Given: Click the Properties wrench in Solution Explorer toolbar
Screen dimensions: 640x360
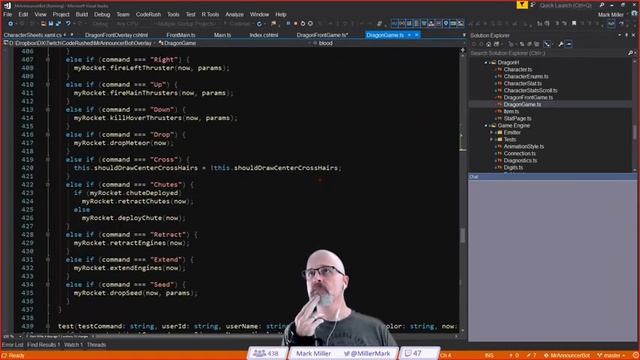Looking at the screenshot, I should (x=561, y=44).
